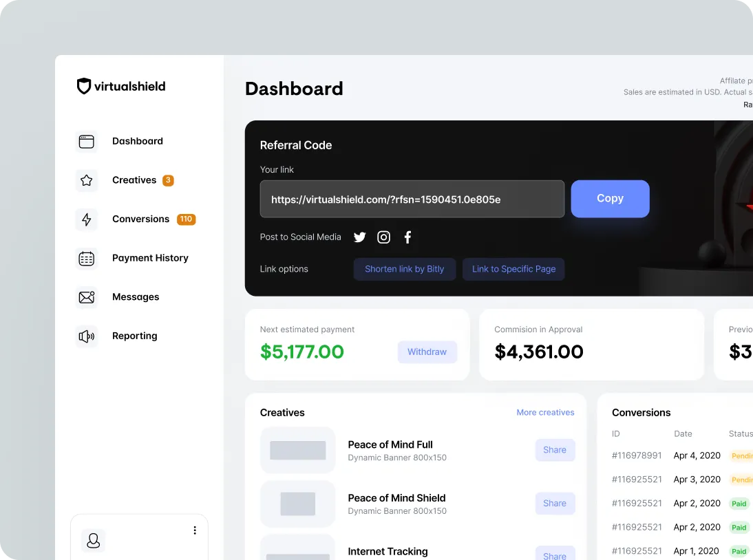Click inside the referral link field
This screenshot has height=560, width=753.
[x=412, y=199]
